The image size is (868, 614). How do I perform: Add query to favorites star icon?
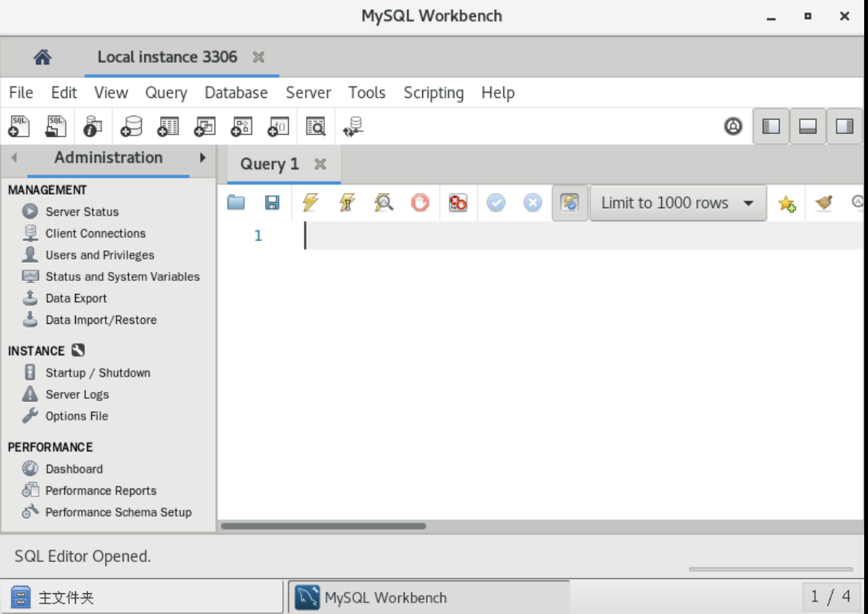(787, 203)
